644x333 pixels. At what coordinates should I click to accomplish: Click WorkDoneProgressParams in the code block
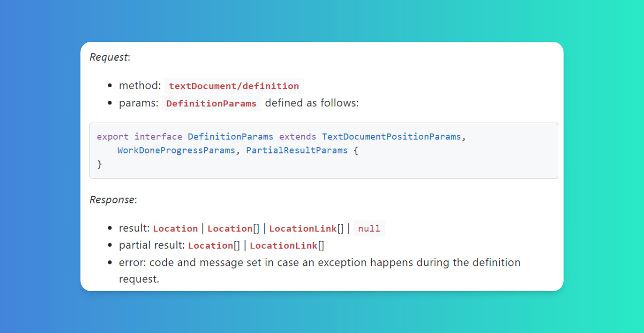pos(176,150)
